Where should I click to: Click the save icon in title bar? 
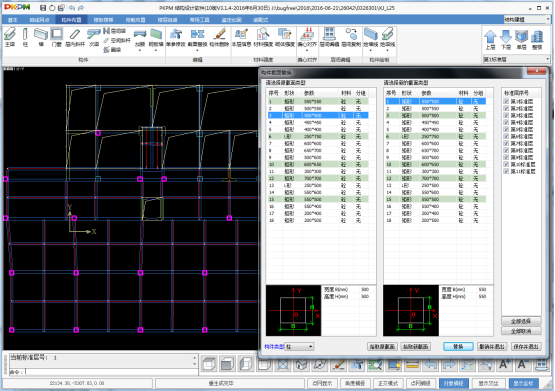point(43,8)
